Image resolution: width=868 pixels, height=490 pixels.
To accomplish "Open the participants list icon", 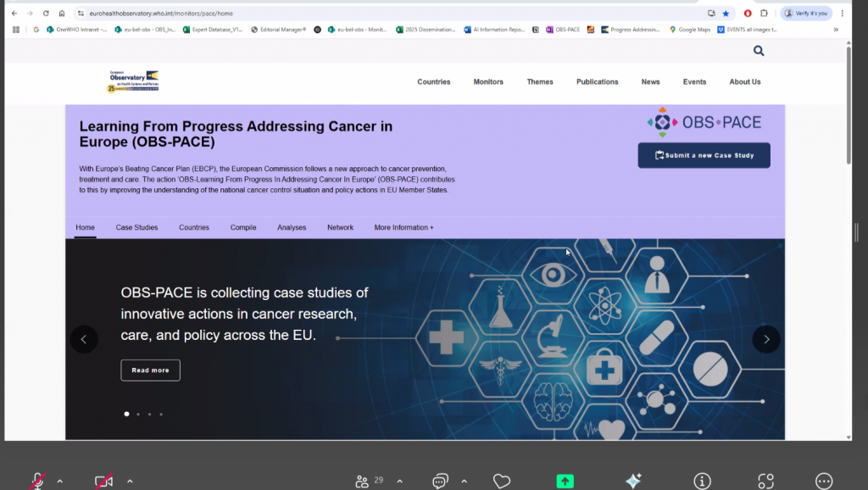I will (363, 481).
